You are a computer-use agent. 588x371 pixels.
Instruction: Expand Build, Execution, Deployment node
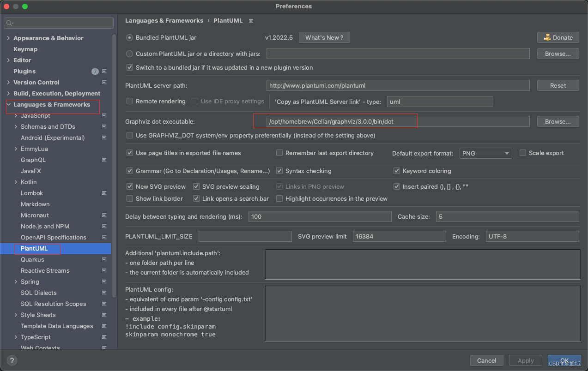8,93
